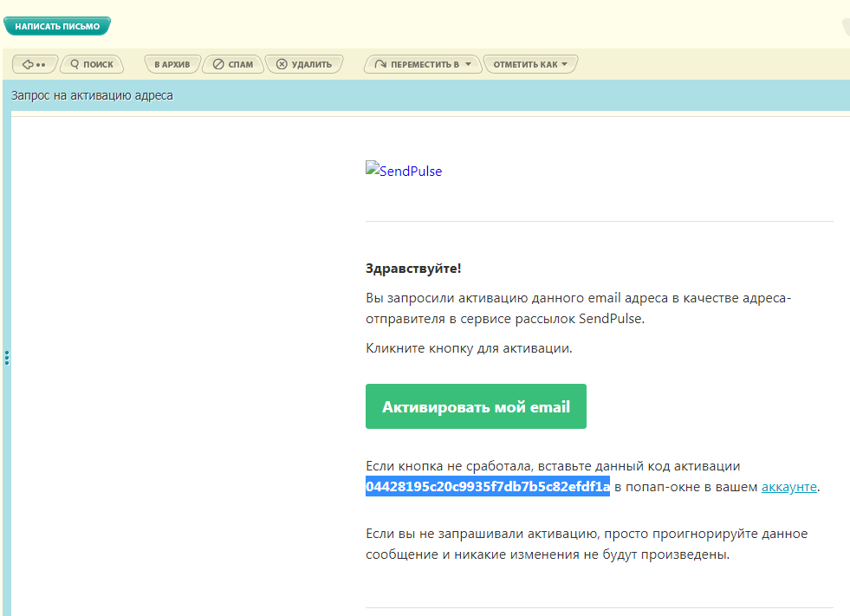Expand the Отметить как dropdown arrow
The height and width of the screenshot is (616, 850).
click(x=564, y=64)
